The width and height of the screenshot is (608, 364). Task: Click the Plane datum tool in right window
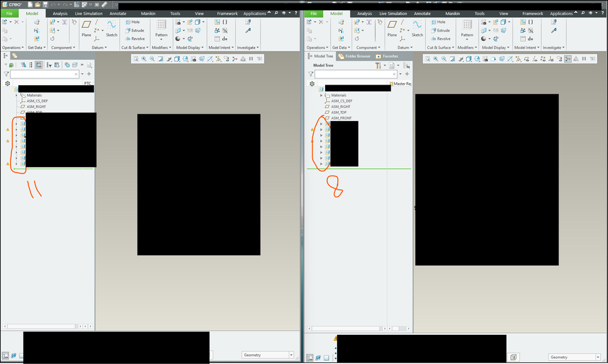pyautogui.click(x=392, y=28)
